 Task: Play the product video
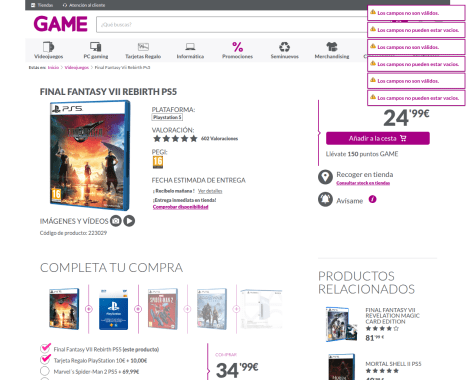coord(129,221)
